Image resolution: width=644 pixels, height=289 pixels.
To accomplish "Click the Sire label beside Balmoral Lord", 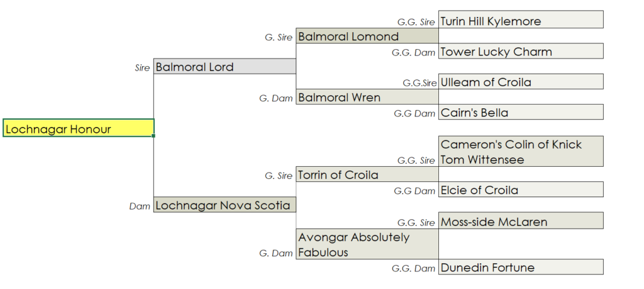I will (143, 68).
